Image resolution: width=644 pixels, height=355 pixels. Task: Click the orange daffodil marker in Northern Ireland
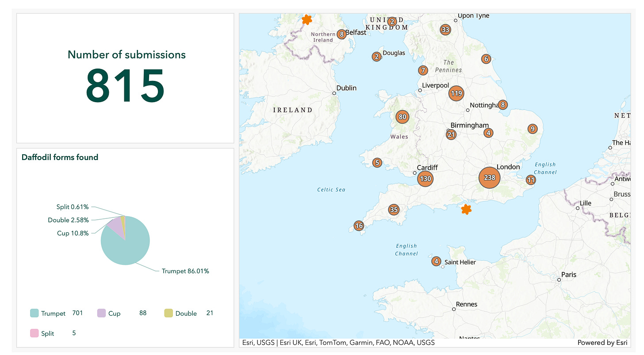click(307, 19)
